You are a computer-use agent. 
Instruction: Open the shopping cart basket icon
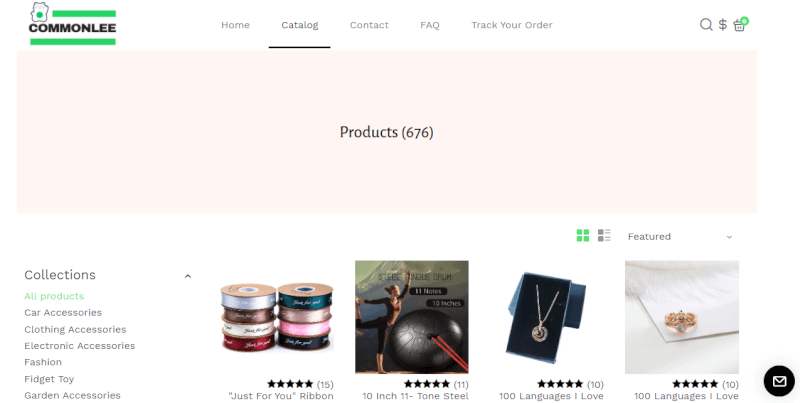[x=740, y=24]
